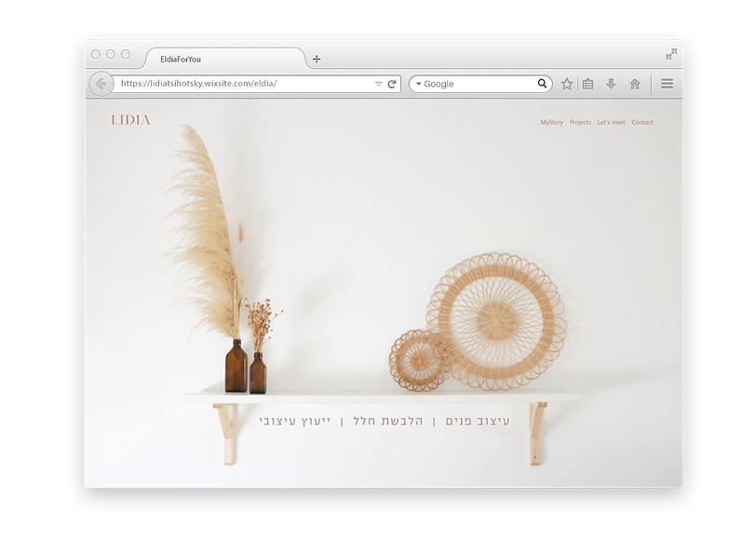
Task: Open the Let's meet page link
Action: tap(611, 123)
